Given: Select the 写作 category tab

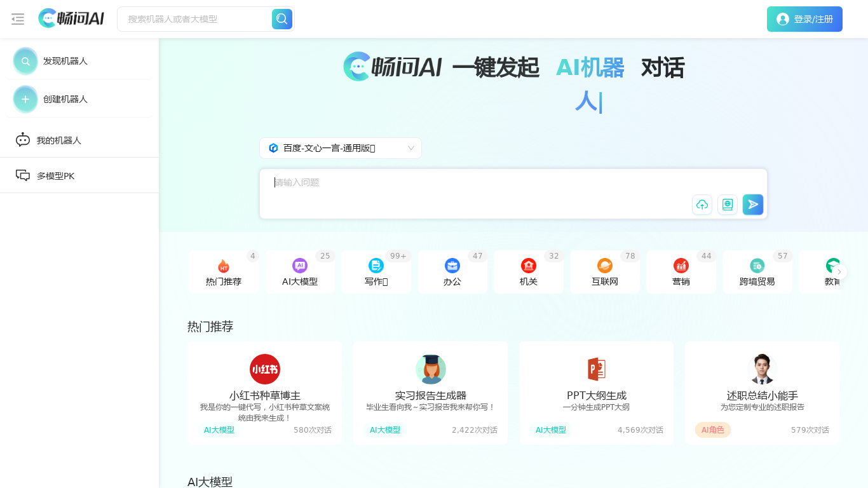Looking at the screenshot, I should (x=376, y=272).
